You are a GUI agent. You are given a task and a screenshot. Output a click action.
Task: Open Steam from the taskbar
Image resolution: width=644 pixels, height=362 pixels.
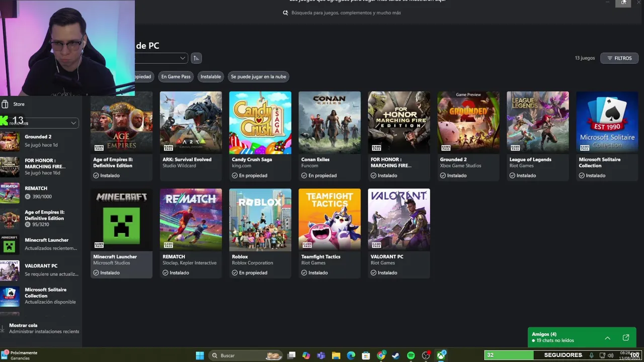tap(396, 355)
